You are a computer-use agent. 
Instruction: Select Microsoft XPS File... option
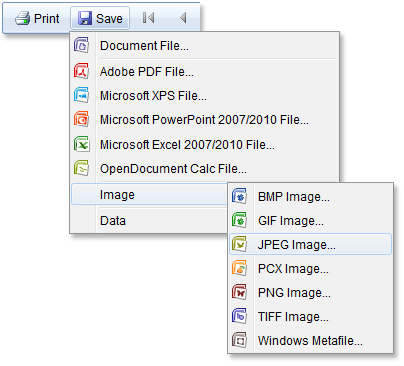[x=153, y=96]
